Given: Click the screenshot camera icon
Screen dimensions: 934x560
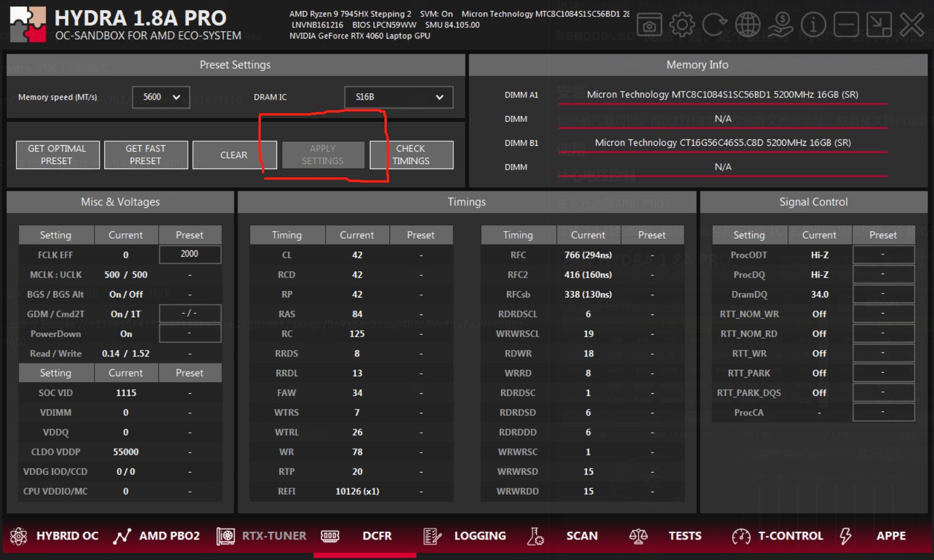Looking at the screenshot, I should (x=649, y=25).
